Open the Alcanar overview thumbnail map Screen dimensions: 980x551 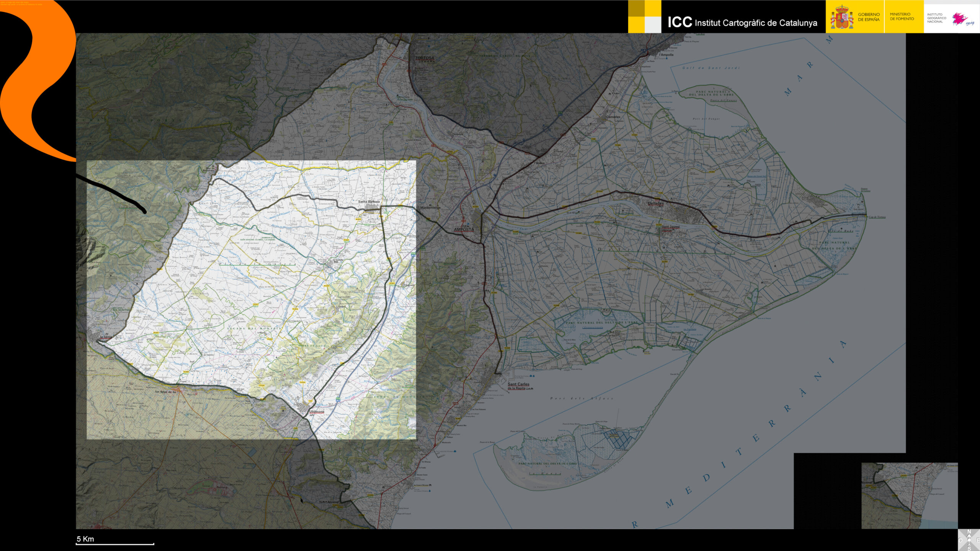coord(909,496)
